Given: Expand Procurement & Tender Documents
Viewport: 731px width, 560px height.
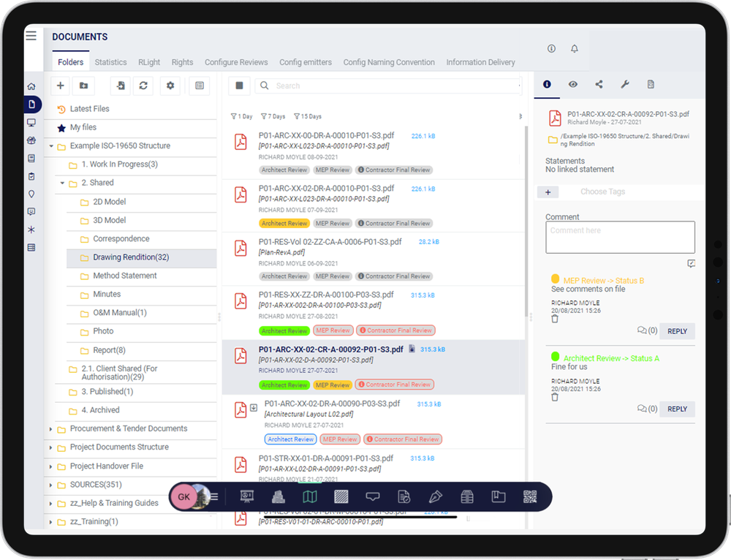Looking at the screenshot, I should [50, 429].
